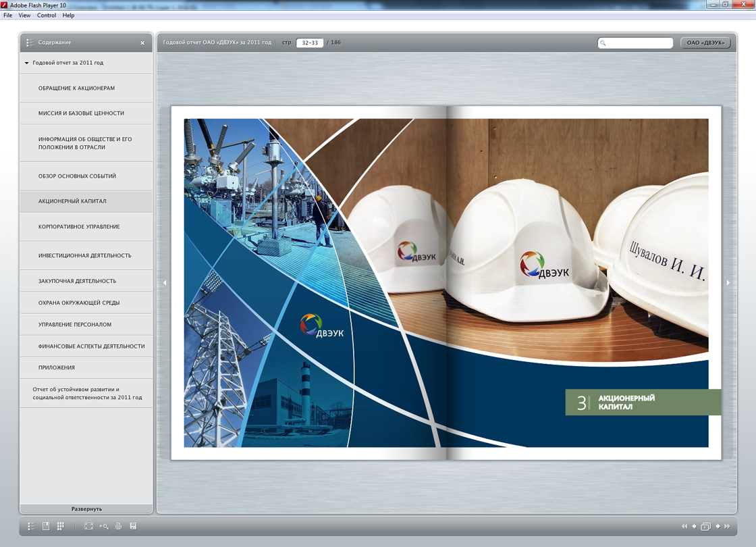
Task: Print the document using the printer icon
Action: (119, 526)
